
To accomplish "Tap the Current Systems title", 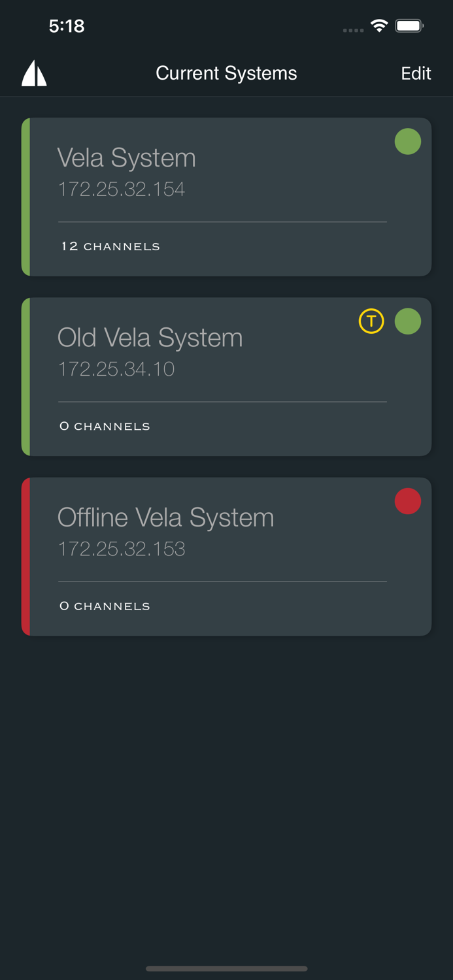I will coord(226,73).
